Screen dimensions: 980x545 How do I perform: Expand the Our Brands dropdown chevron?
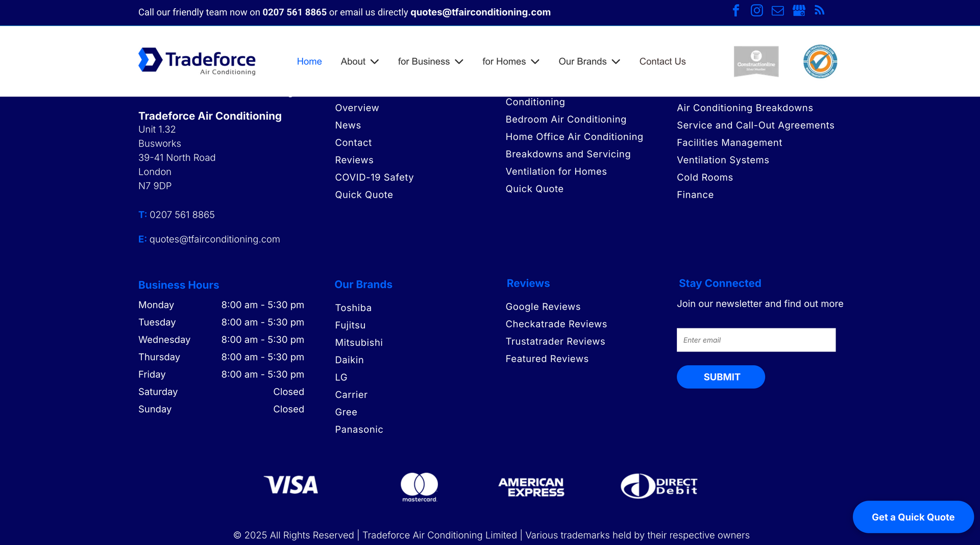point(616,62)
